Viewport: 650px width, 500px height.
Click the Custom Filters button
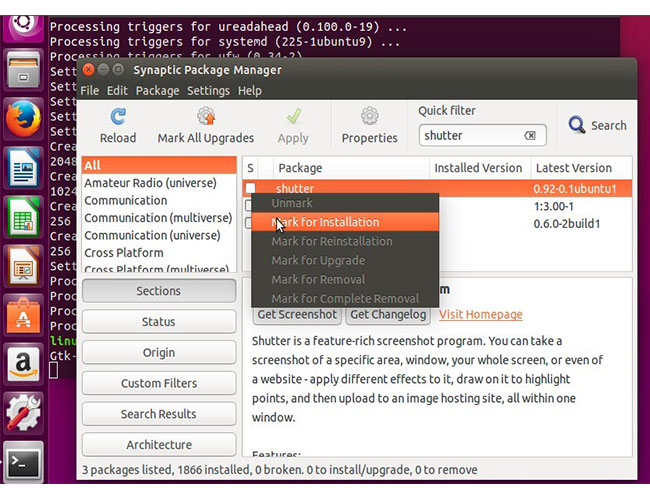[159, 383]
